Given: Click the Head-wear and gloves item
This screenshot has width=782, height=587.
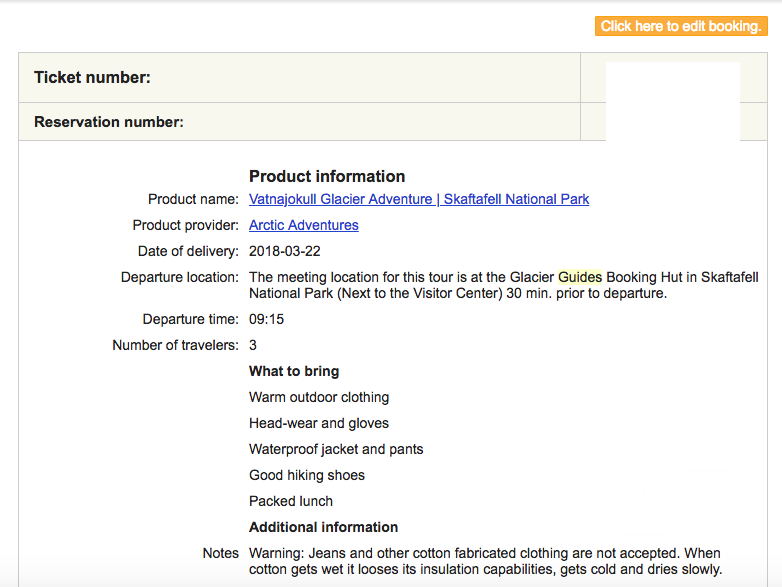Looking at the screenshot, I should tap(319, 423).
